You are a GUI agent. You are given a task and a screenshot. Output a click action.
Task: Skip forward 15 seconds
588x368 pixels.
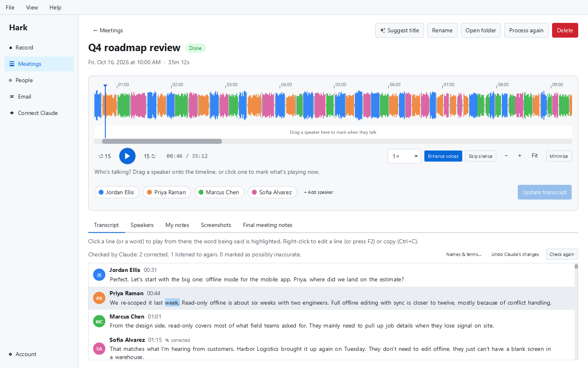click(x=149, y=156)
